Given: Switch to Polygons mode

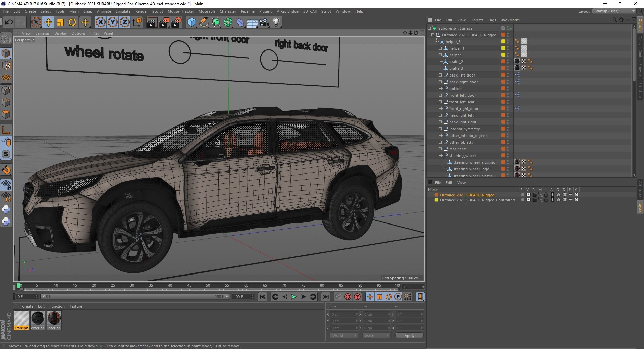Looking at the screenshot, I should coord(6,114).
